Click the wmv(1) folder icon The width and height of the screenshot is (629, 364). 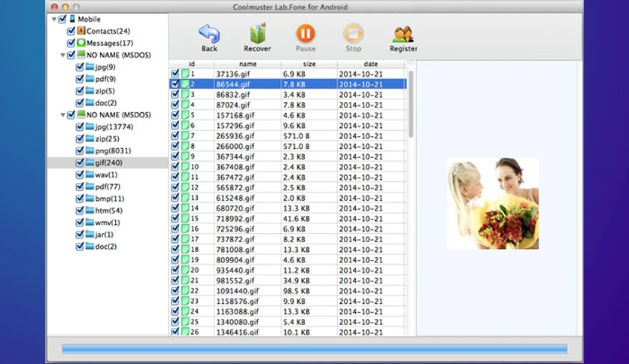coord(90,222)
